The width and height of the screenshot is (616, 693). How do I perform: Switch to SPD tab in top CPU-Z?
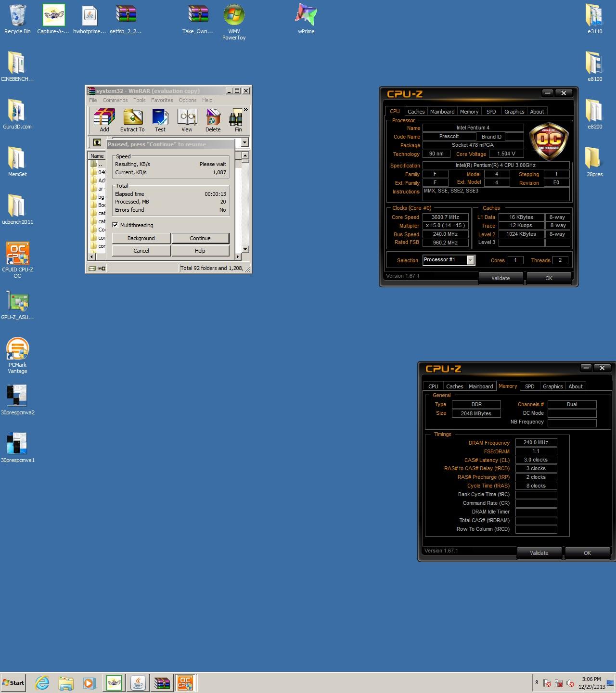pos(491,112)
